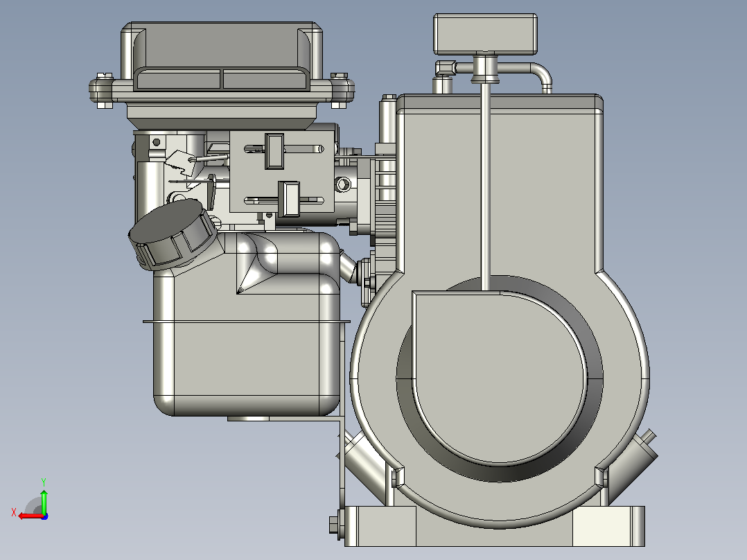Click the blue Z axis ball on triad

[x=45, y=516]
